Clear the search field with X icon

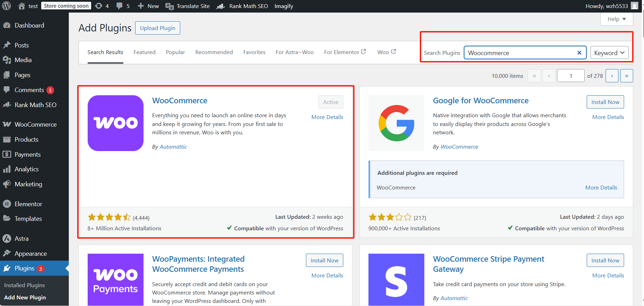click(x=579, y=53)
